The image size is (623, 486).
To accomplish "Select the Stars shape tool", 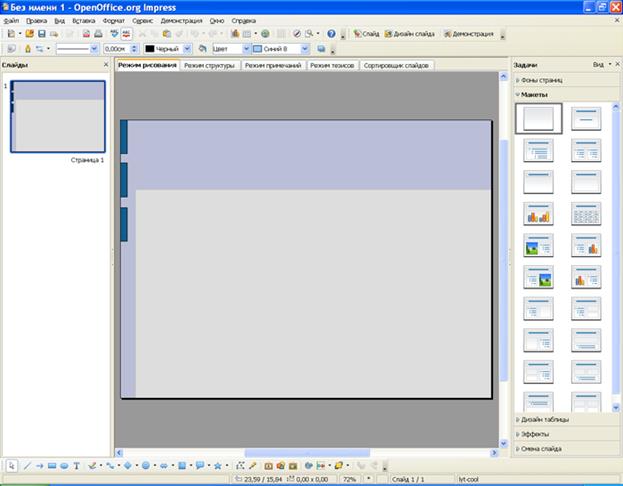I will tap(218, 466).
